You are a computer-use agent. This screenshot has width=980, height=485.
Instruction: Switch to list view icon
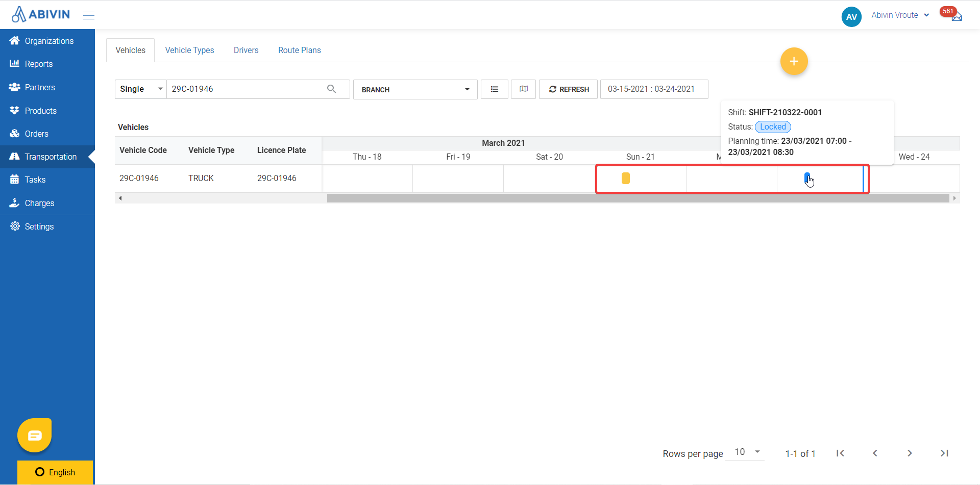[x=494, y=89]
